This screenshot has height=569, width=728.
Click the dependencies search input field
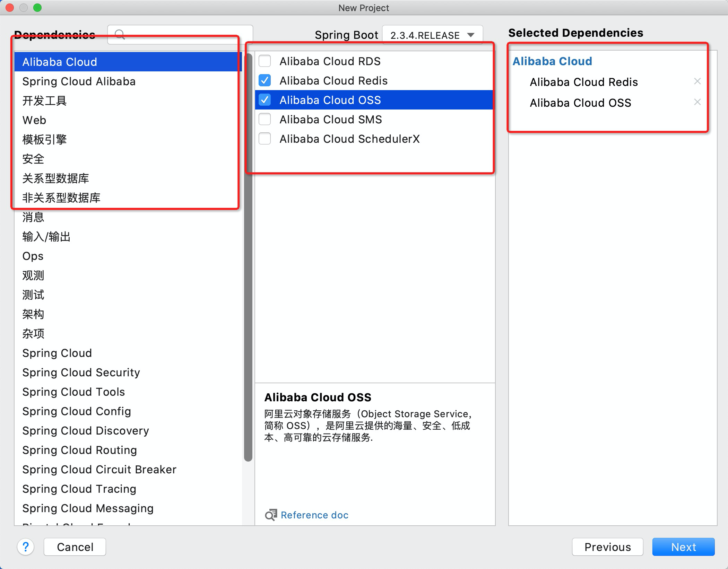[180, 34]
